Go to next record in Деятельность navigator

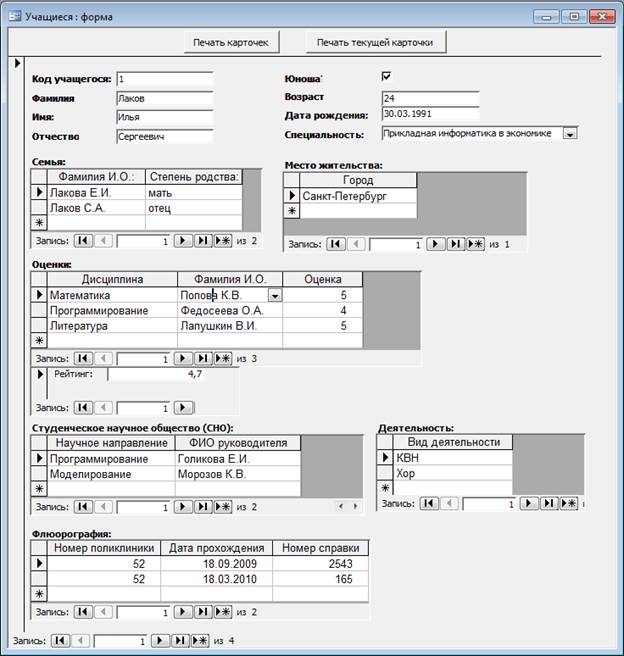point(529,503)
